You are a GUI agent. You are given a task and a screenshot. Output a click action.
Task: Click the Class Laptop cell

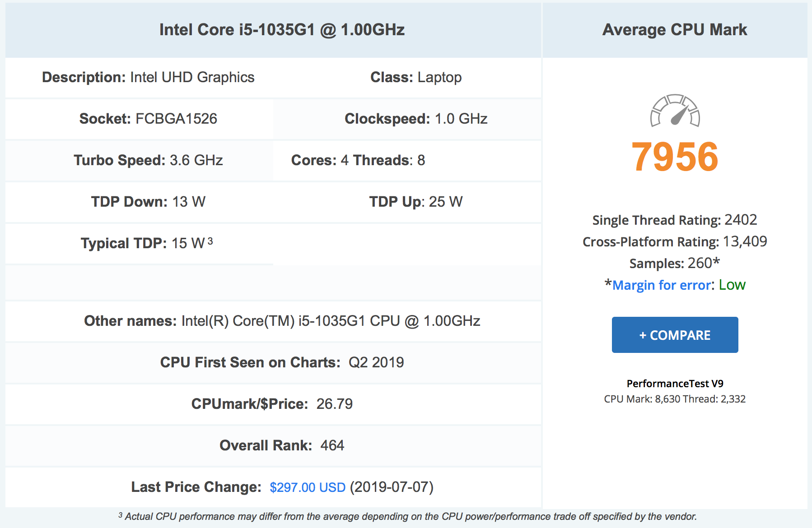tap(407, 77)
